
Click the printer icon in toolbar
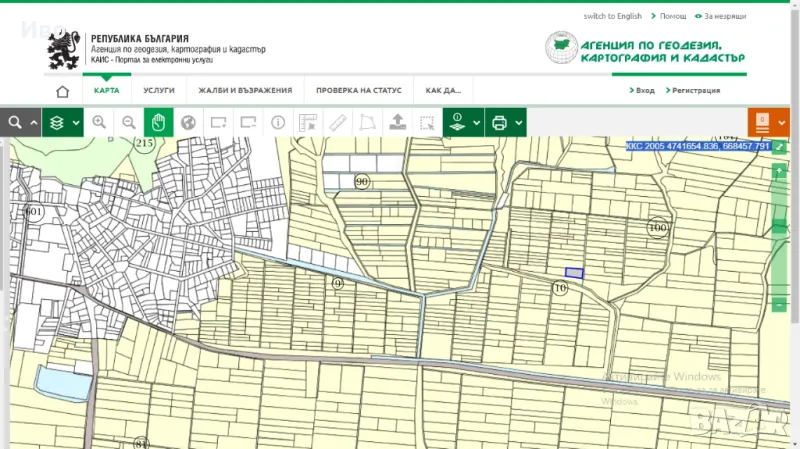499,123
